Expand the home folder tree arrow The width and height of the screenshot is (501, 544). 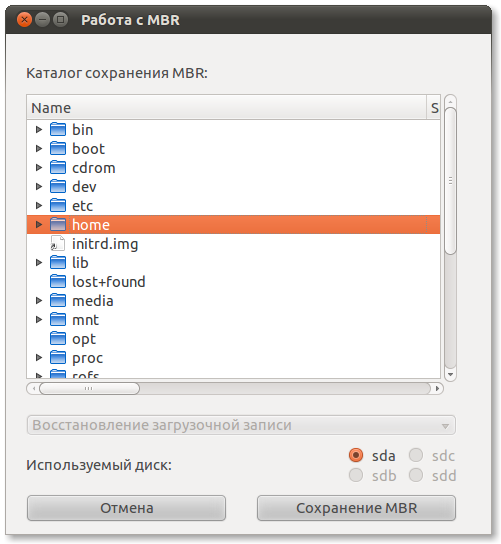coord(39,224)
